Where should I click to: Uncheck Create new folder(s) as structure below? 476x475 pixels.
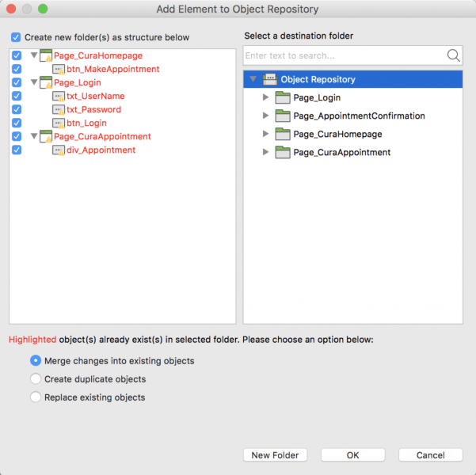coord(16,37)
